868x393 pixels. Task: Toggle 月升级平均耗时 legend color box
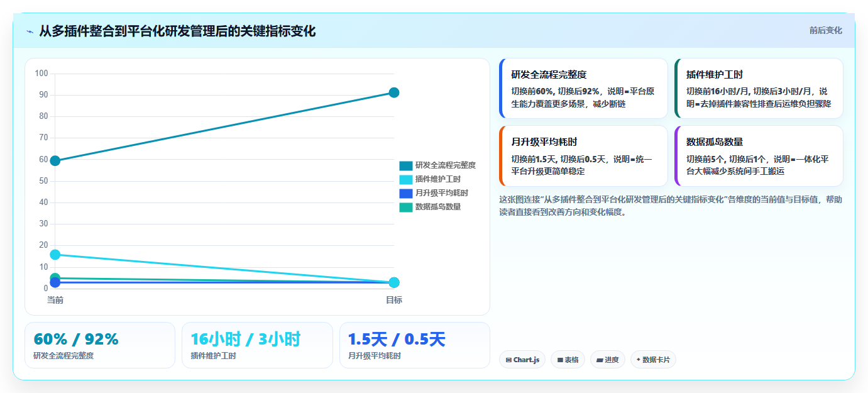[406, 193]
